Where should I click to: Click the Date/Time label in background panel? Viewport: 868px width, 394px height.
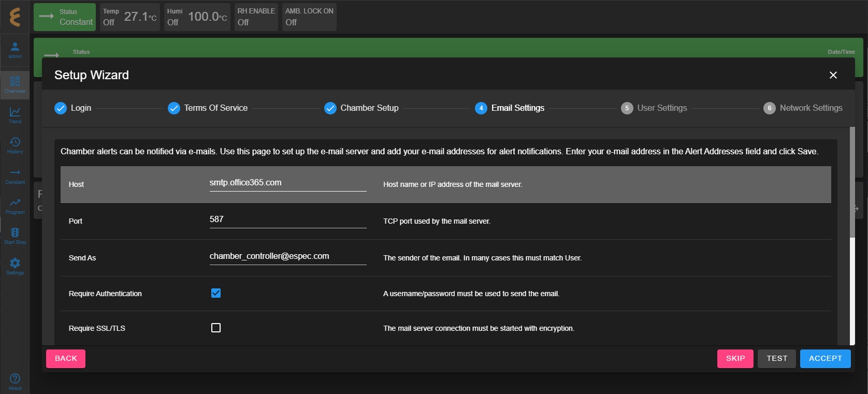841,52
